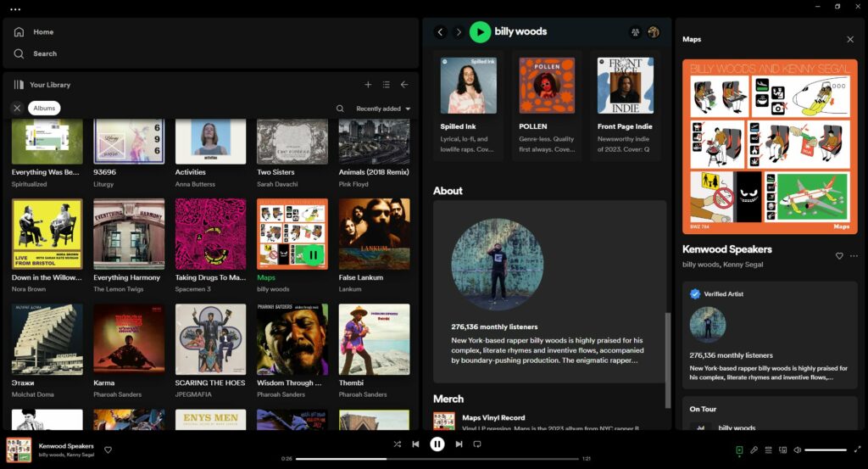Open Karma by Pharoah Sanders

click(x=129, y=339)
